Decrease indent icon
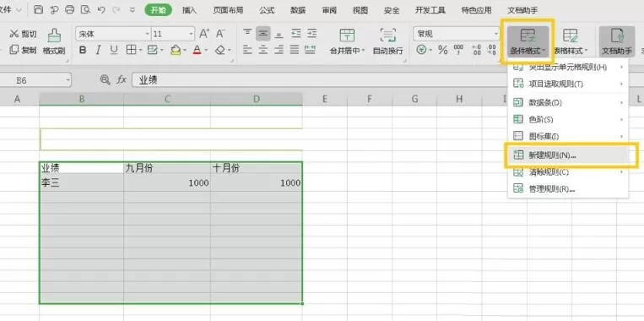 295,34
